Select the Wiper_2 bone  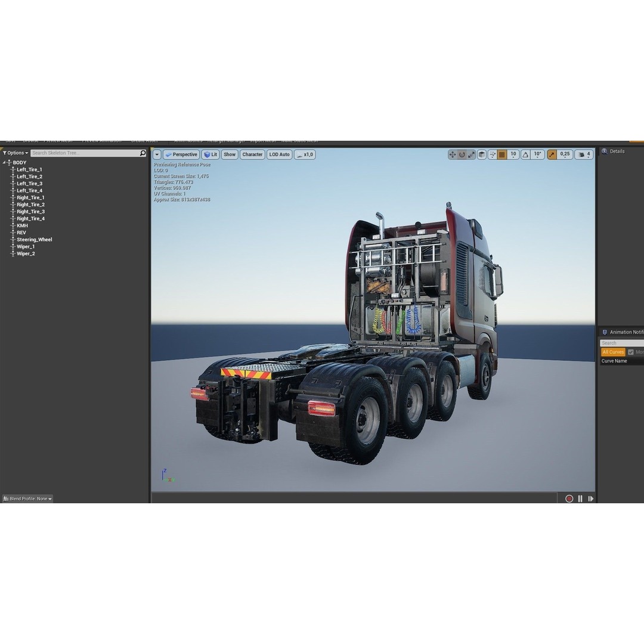pos(26,253)
